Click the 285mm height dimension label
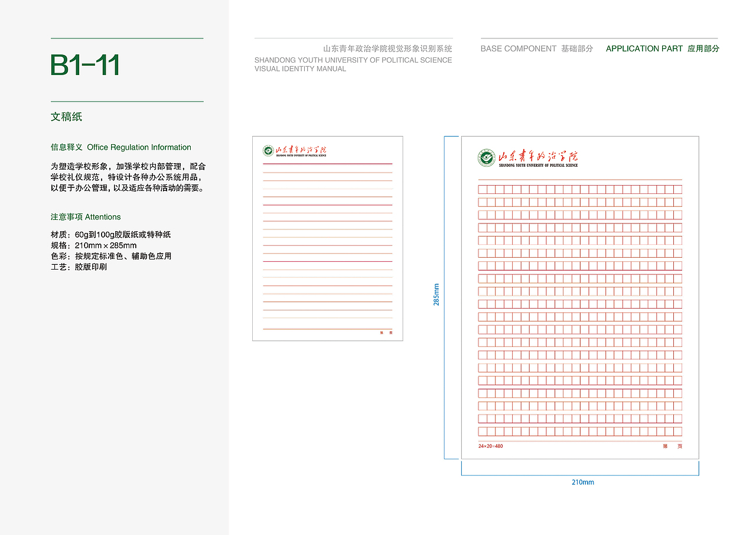 [436, 294]
